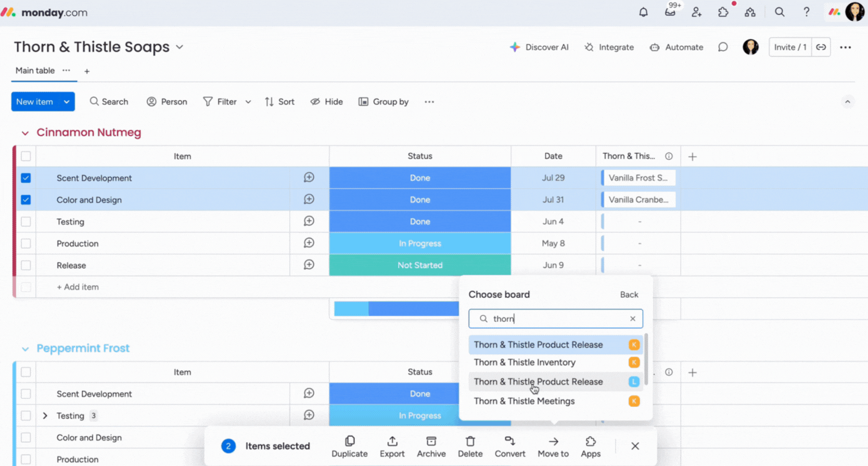The width and height of the screenshot is (868, 466).
Task: Archive the selected items
Action: coord(431,447)
